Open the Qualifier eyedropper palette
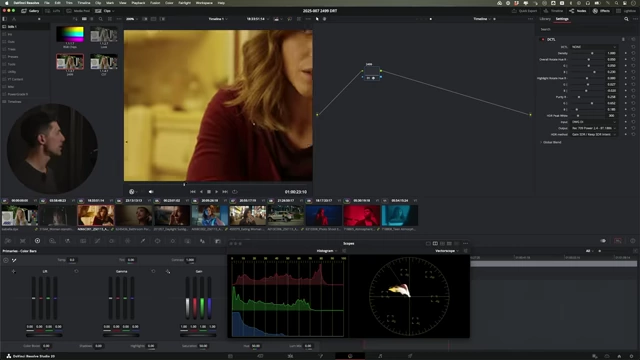 point(142,241)
